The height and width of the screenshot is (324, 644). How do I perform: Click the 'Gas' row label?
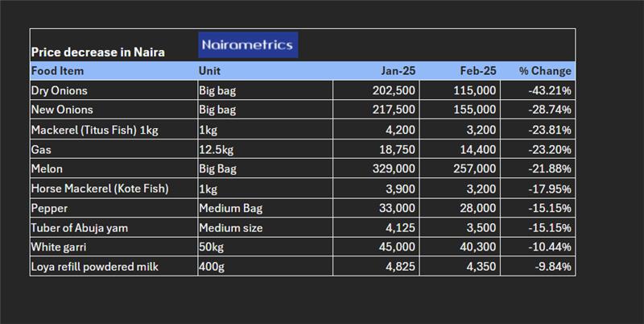click(x=41, y=149)
